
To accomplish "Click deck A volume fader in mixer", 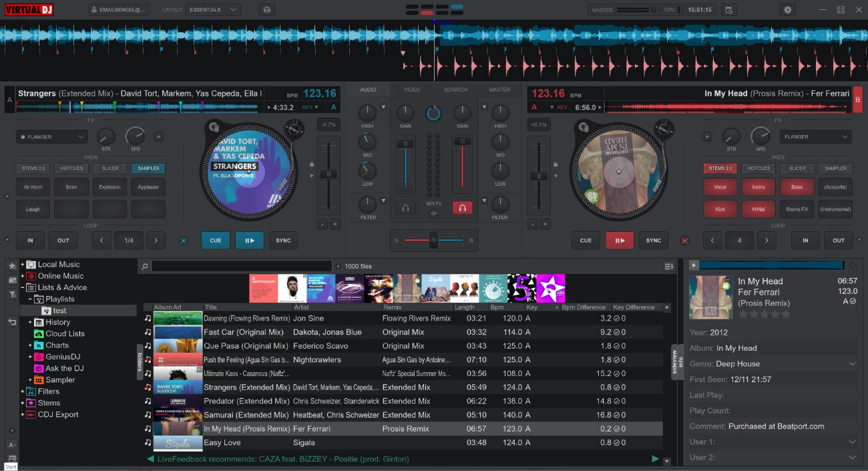I will 405,144.
